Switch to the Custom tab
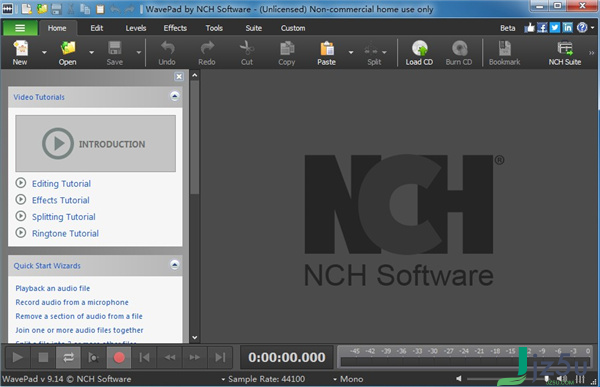This screenshot has width=600, height=387. pos(293,28)
